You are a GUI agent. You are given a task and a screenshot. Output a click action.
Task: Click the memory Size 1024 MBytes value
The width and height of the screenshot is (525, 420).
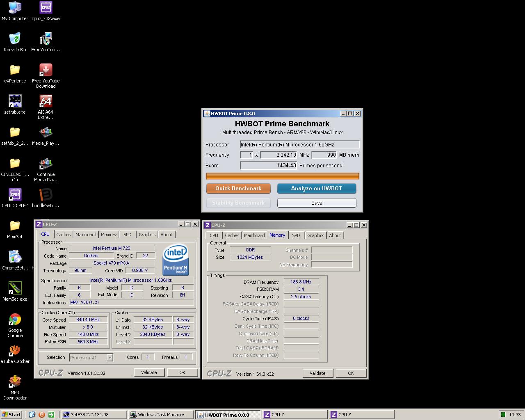[250, 258]
